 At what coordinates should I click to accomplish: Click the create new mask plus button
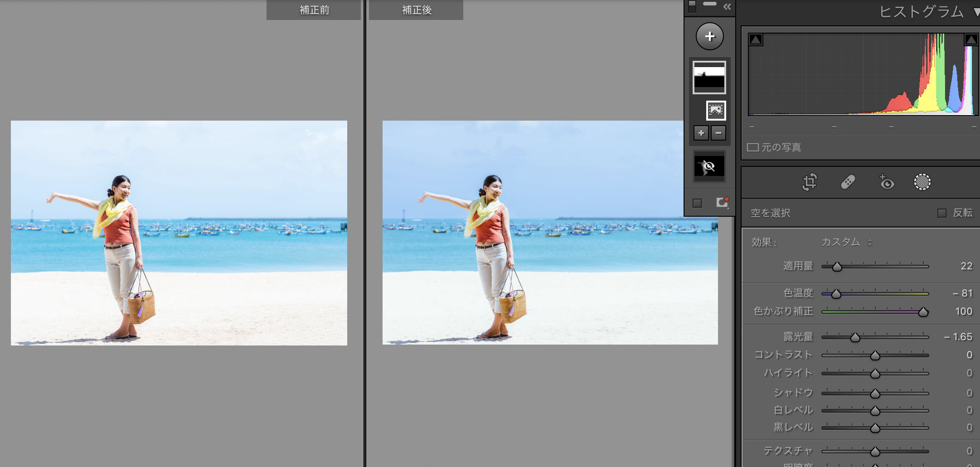(x=709, y=36)
